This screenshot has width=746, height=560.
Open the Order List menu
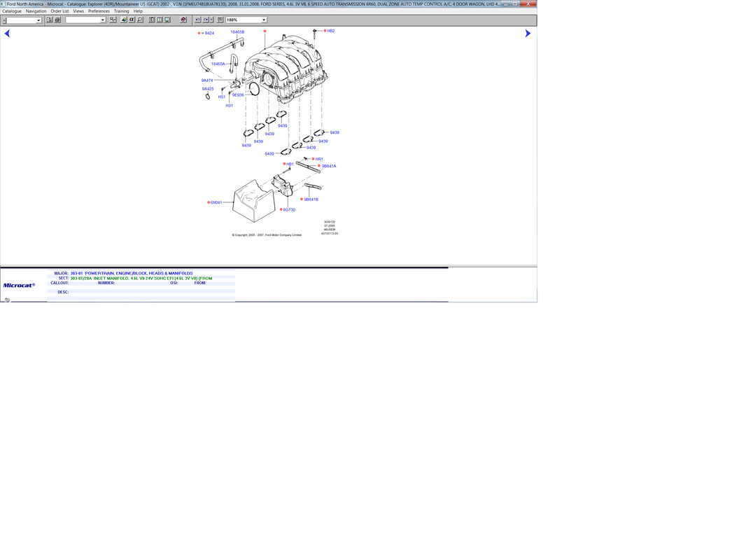click(59, 11)
